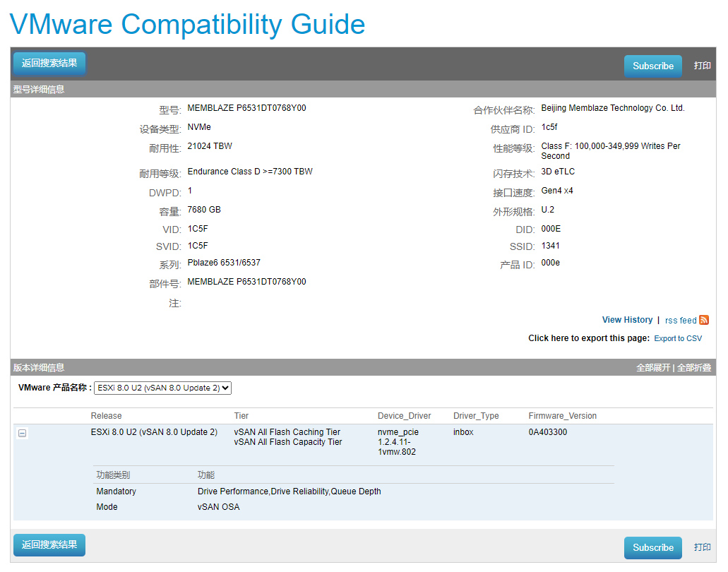The image size is (728, 572).
Task: Click the 3D eTLC flash technology value
Action: pyautogui.click(x=558, y=172)
